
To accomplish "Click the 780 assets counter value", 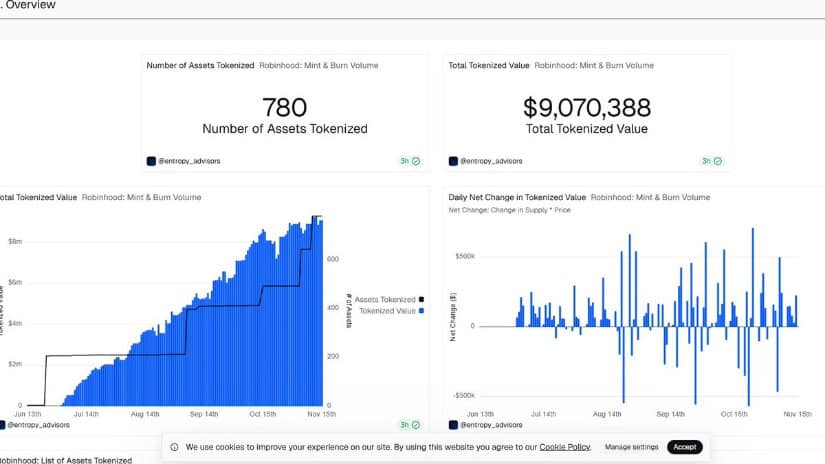I will click(x=284, y=107).
